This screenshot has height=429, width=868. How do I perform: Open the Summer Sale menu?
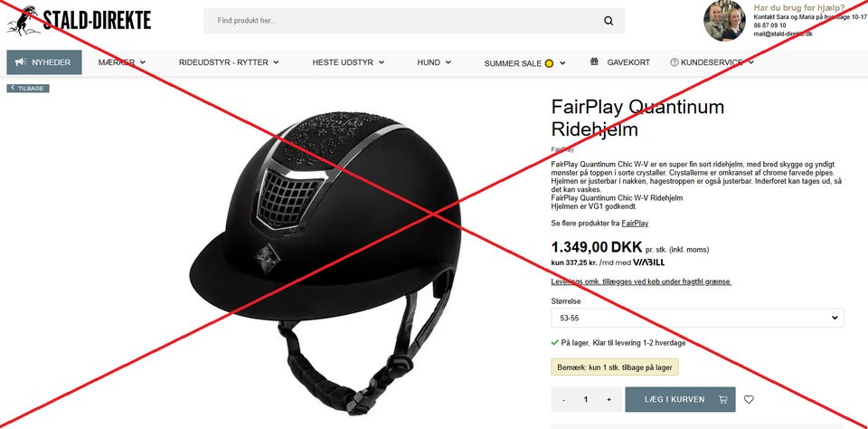click(524, 63)
